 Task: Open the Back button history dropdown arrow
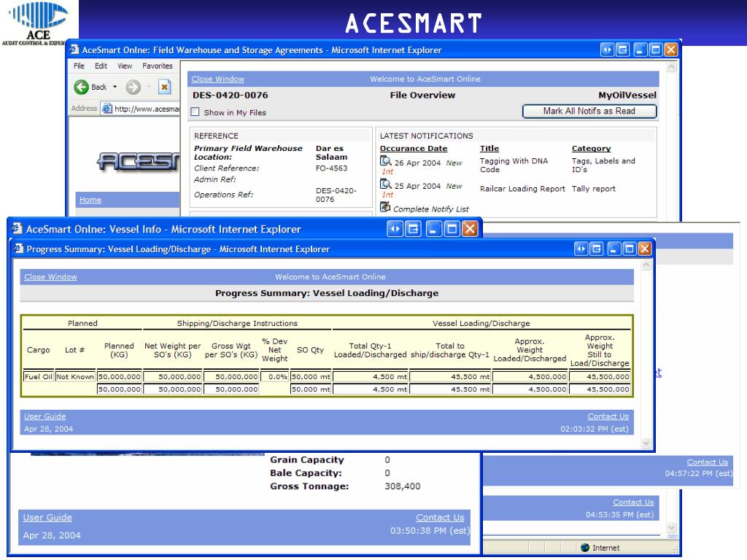click(115, 87)
